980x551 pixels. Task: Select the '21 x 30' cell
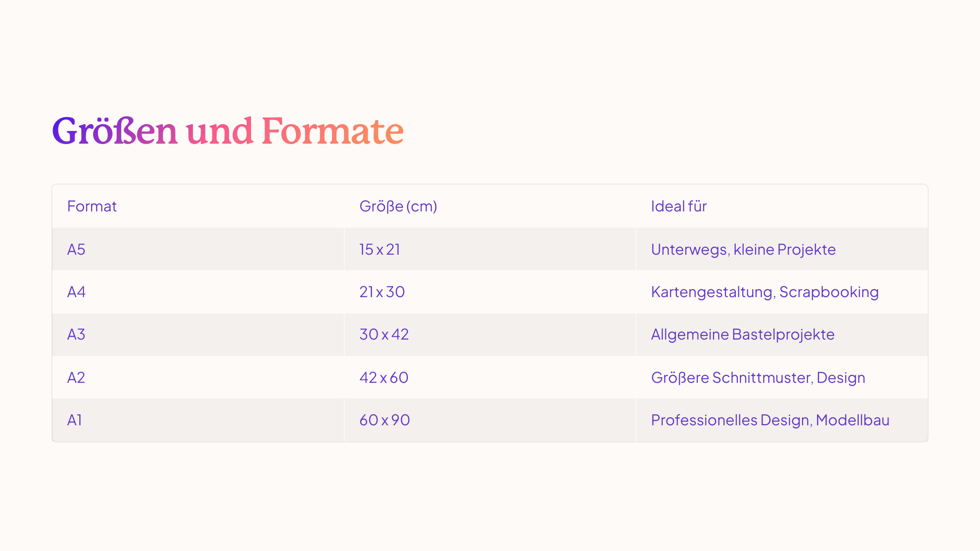[x=382, y=292]
